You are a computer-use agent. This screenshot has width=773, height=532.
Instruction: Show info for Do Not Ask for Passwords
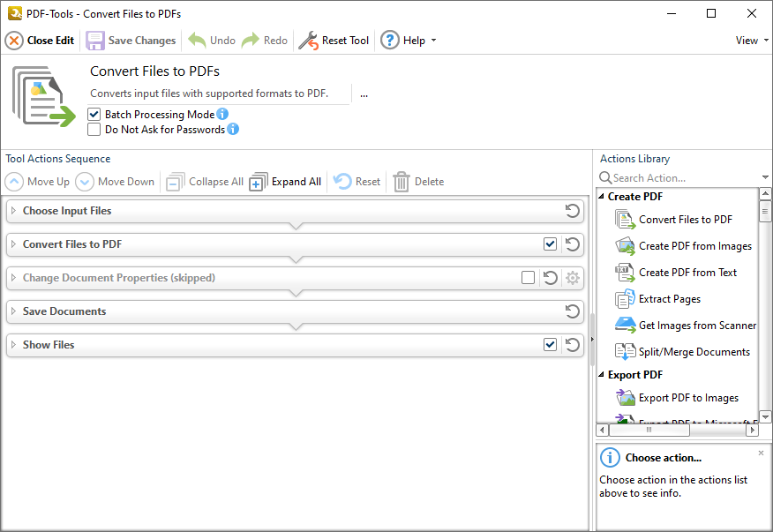tap(233, 129)
